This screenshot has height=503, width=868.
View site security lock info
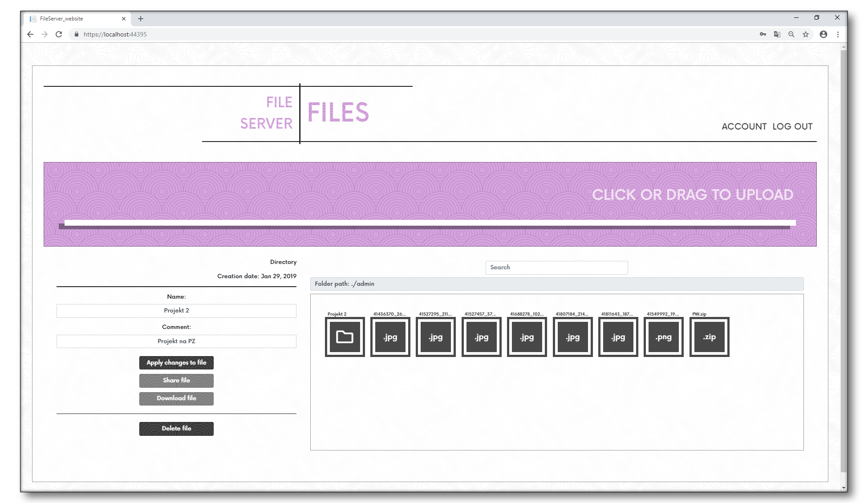pos(77,34)
